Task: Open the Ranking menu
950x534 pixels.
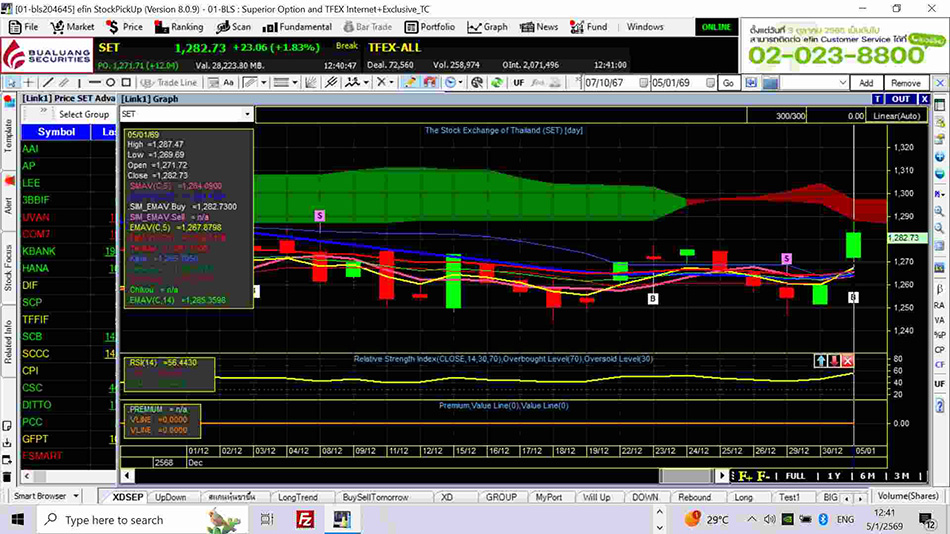Action: 179,27
